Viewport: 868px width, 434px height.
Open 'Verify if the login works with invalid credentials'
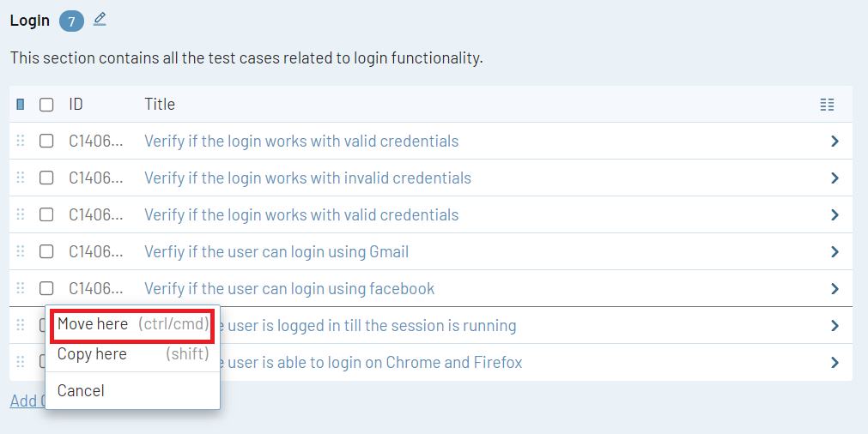pos(307,178)
